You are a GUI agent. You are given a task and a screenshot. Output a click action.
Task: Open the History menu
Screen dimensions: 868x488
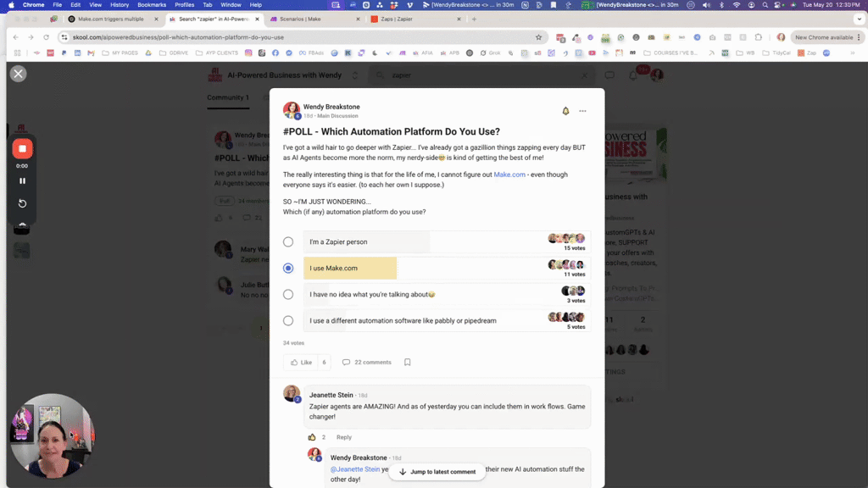coord(119,4)
